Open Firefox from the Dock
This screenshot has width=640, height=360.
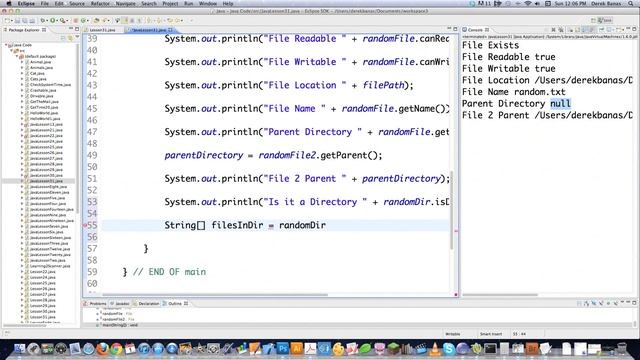[x=102, y=349]
